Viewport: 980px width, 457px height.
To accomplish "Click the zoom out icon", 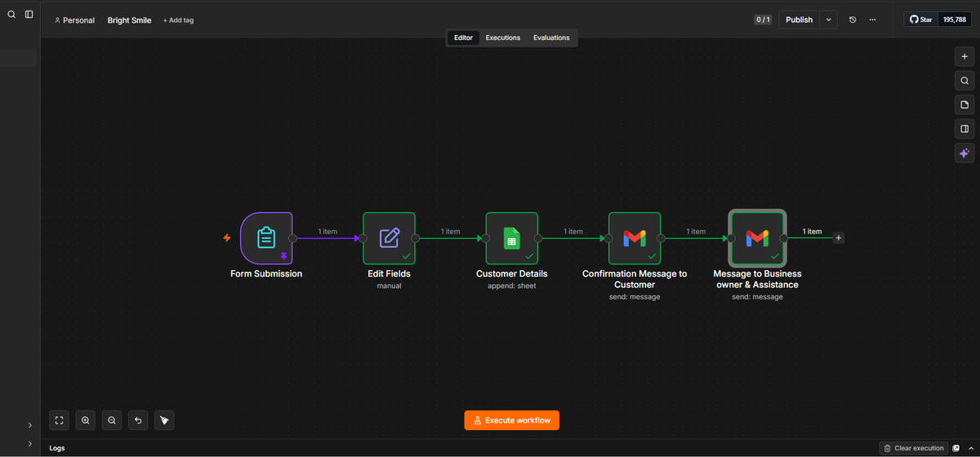I will [x=112, y=420].
